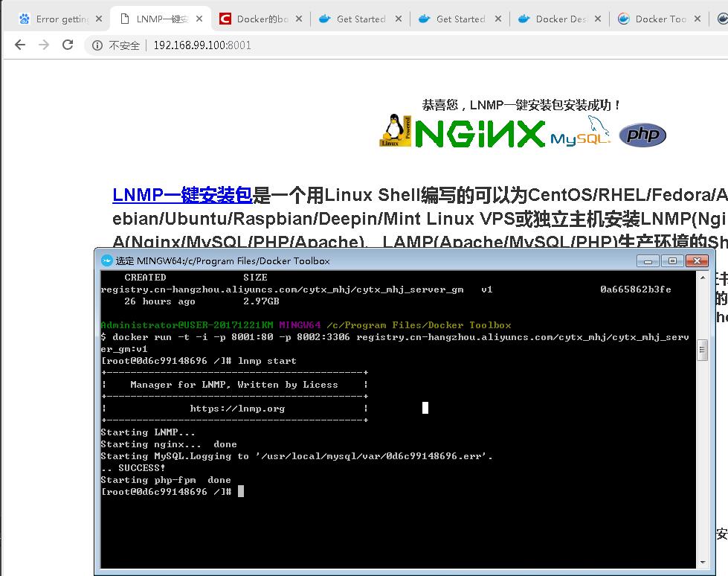Click the browser forward arrow
728x576 pixels.
coord(44,45)
